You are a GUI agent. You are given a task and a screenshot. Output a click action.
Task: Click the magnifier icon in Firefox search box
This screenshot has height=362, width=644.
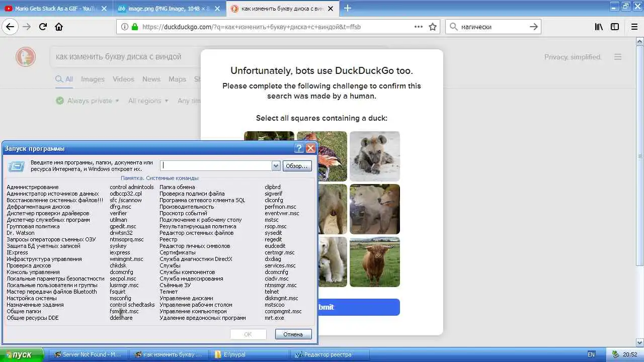tap(453, 27)
